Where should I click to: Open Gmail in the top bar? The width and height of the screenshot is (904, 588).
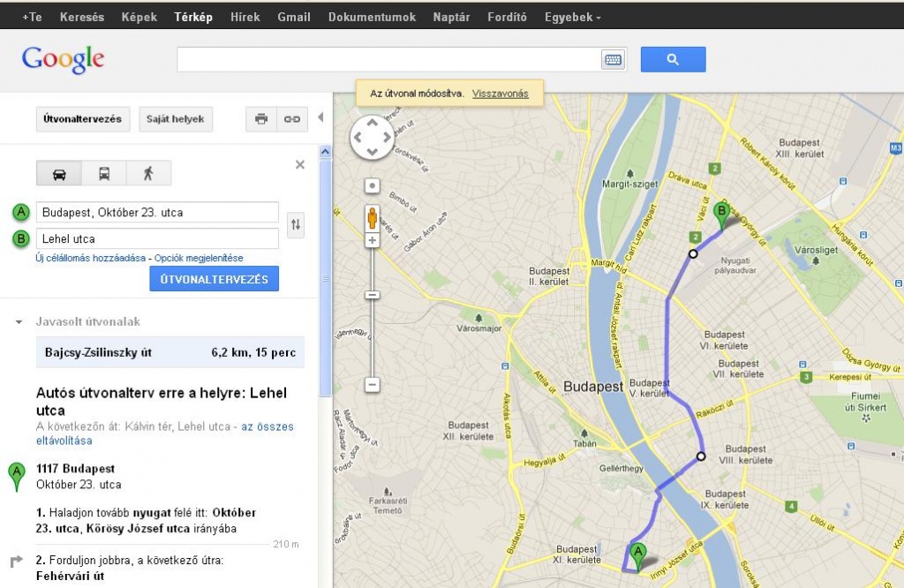coord(294,18)
